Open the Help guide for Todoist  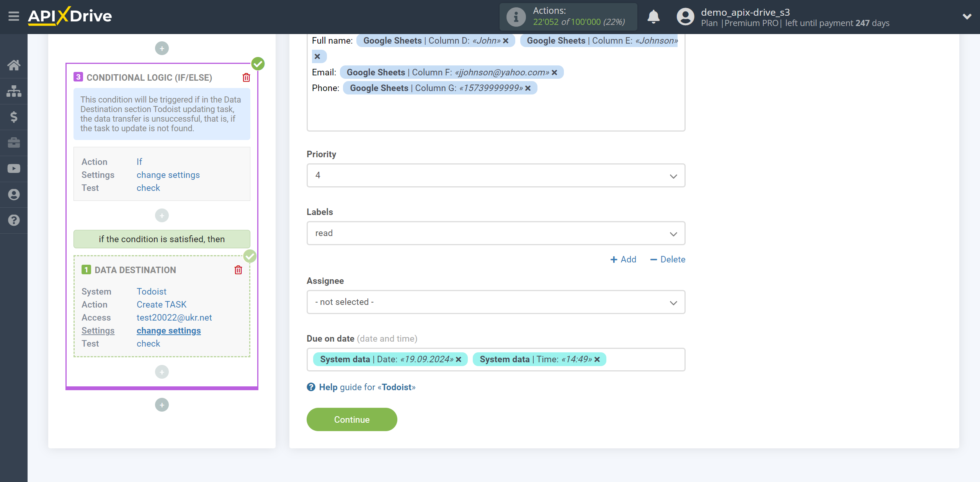367,387
